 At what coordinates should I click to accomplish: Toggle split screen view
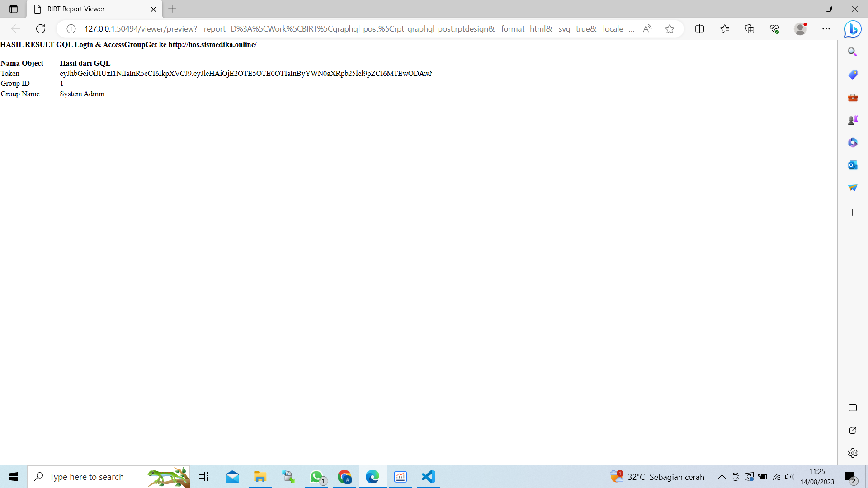click(699, 29)
